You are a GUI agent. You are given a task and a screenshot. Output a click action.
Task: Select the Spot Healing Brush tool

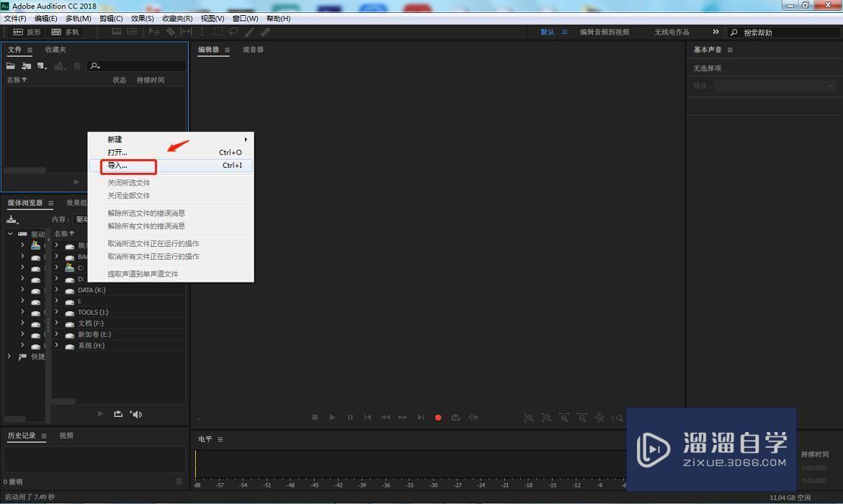pos(265,32)
